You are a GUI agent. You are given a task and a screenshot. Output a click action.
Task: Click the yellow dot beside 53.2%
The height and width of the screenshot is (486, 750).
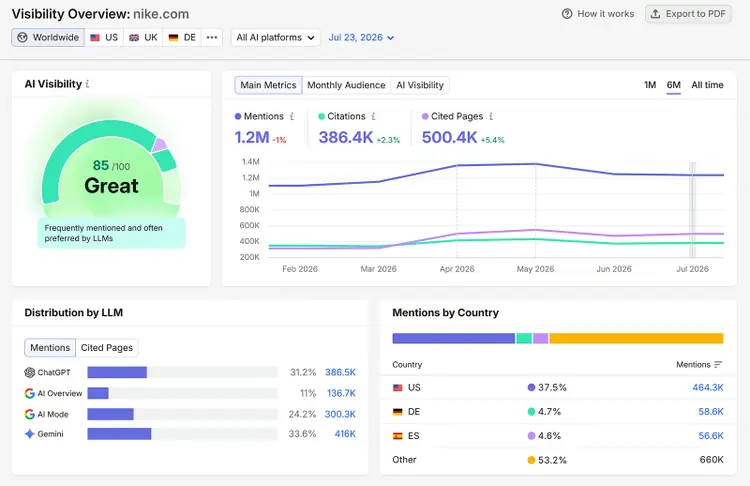point(531,460)
